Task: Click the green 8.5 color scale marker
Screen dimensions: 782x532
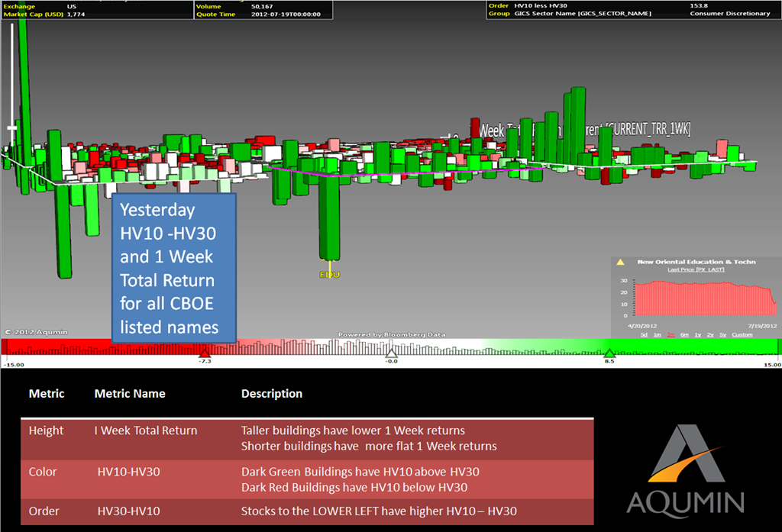Action: [x=610, y=353]
